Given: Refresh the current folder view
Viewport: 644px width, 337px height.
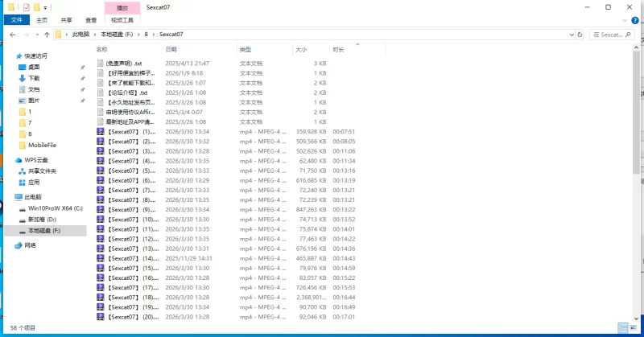Looking at the screenshot, I should (x=581, y=35).
